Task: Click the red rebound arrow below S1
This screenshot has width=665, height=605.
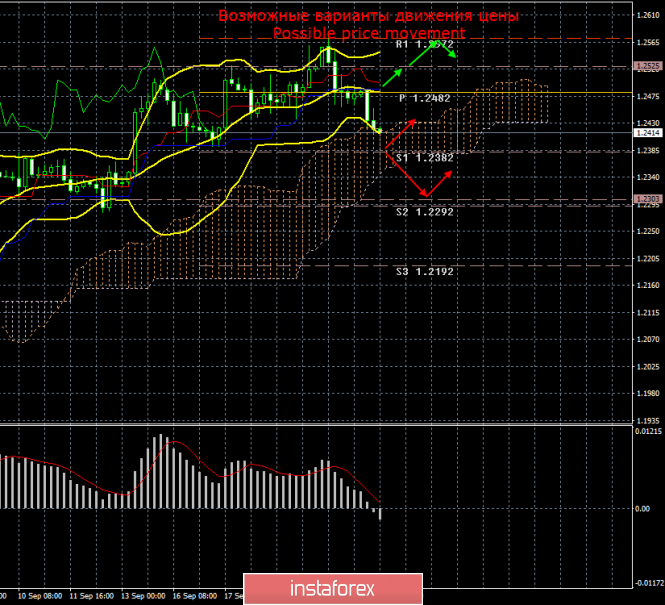Action: pyautogui.click(x=441, y=182)
